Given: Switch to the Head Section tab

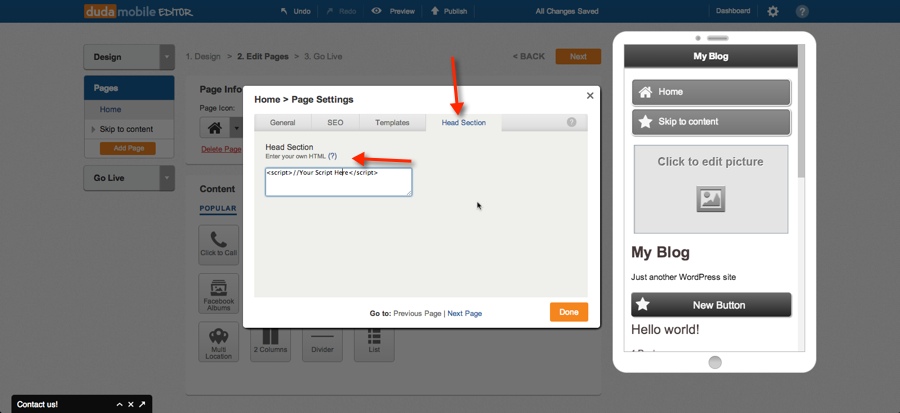Looking at the screenshot, I should point(464,122).
